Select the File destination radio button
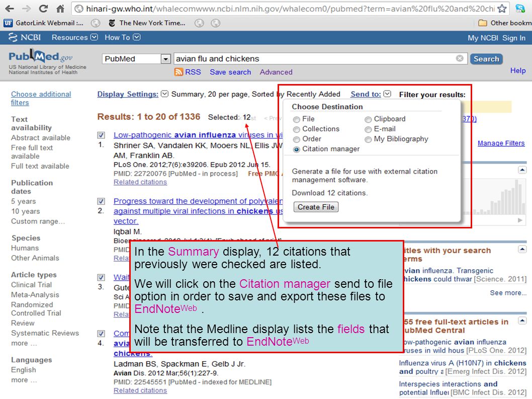The width and height of the screenshot is (532, 399). (297, 120)
